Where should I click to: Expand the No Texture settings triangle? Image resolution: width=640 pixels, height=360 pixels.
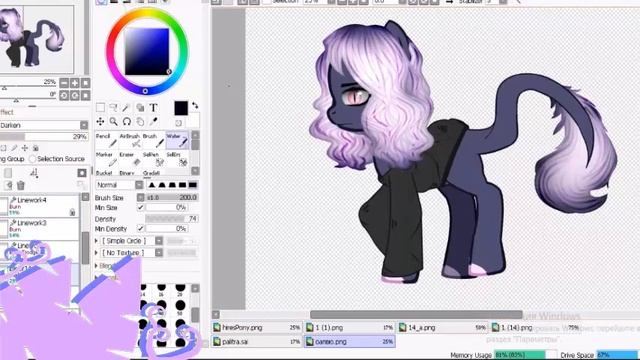(x=97, y=253)
